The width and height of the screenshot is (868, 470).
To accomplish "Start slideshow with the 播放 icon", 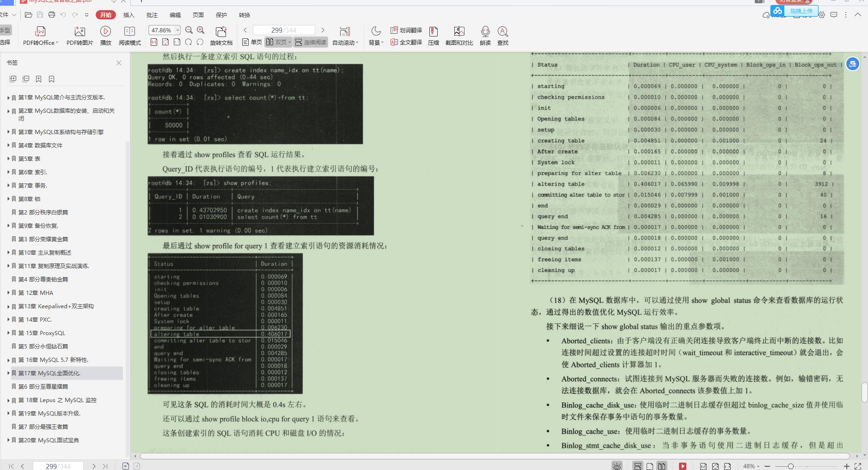I will 105,36.
